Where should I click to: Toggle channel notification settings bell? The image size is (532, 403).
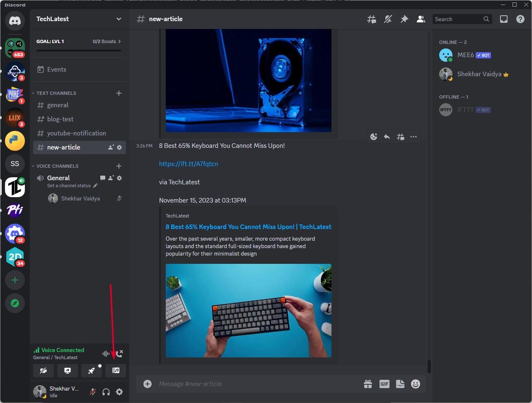(x=388, y=19)
